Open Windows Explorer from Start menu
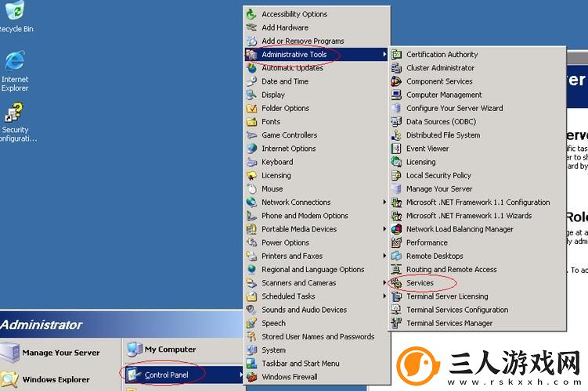 coord(60,379)
